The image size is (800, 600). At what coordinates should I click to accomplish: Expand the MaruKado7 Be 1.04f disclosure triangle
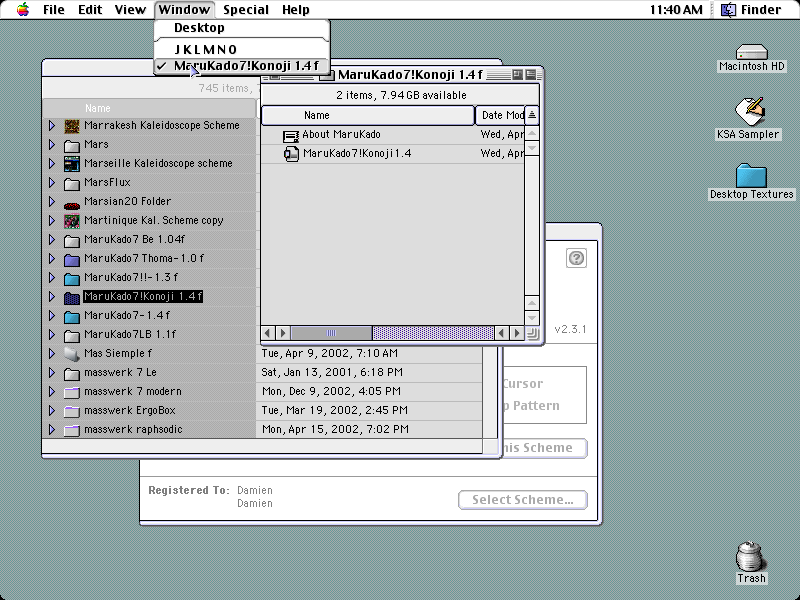pyautogui.click(x=52, y=239)
